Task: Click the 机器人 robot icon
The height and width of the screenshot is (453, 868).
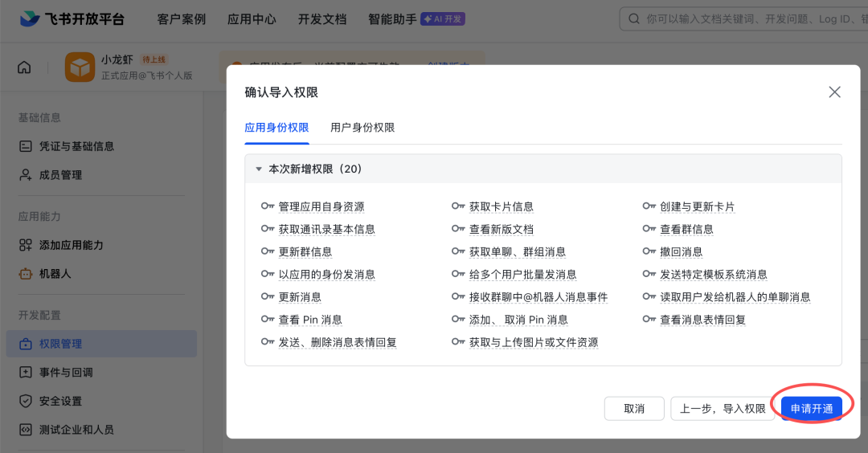Action: point(26,274)
